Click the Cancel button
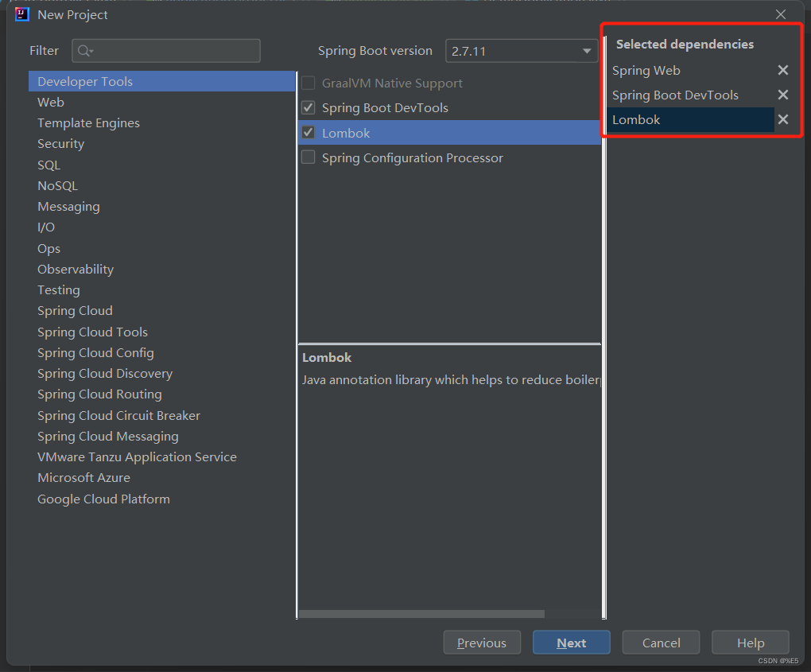Viewport: 811px width, 672px height. click(x=661, y=643)
